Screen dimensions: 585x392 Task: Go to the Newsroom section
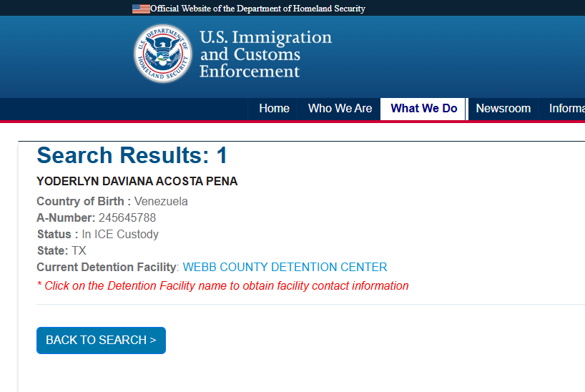tap(503, 108)
